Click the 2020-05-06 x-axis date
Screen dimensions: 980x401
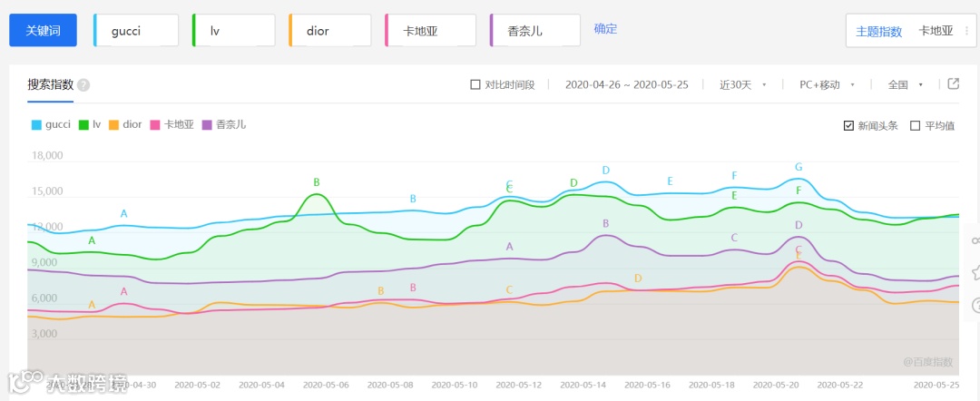tap(326, 384)
